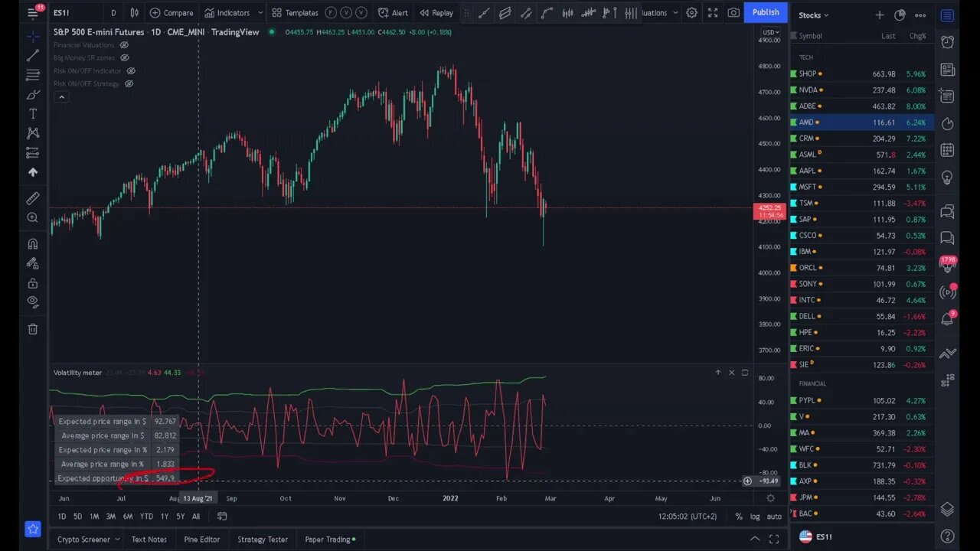Viewport: 980px width, 551px height.
Task: Open the go-to-date calendar icon
Action: point(222,517)
